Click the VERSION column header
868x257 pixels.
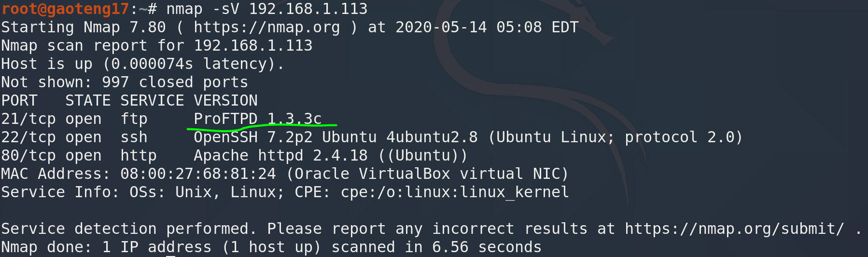coord(225,101)
